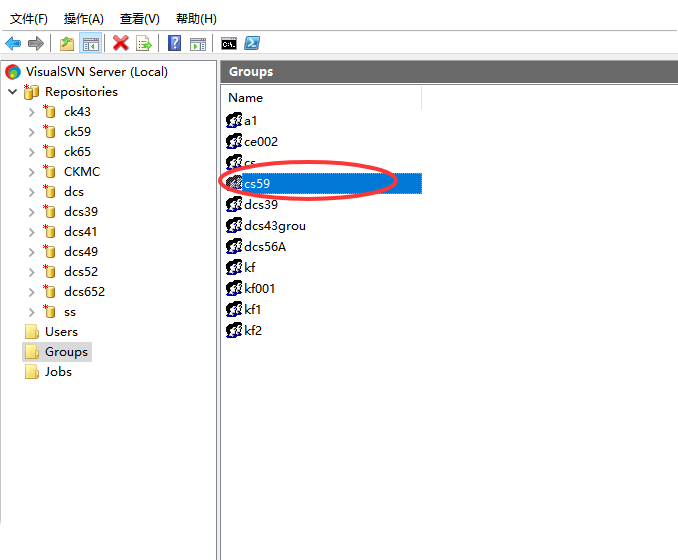678x560 pixels.
Task: Click the dcs43grou group icon
Action: (x=234, y=225)
